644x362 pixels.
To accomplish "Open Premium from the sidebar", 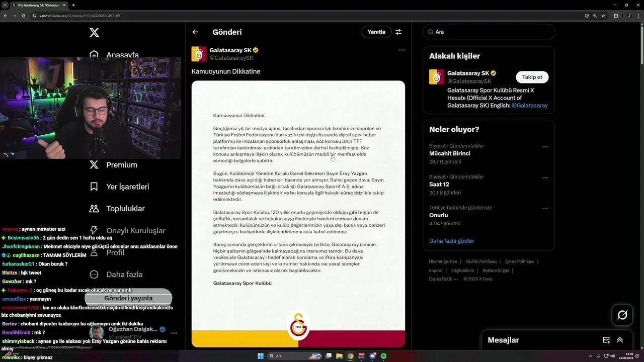I will pos(113,164).
